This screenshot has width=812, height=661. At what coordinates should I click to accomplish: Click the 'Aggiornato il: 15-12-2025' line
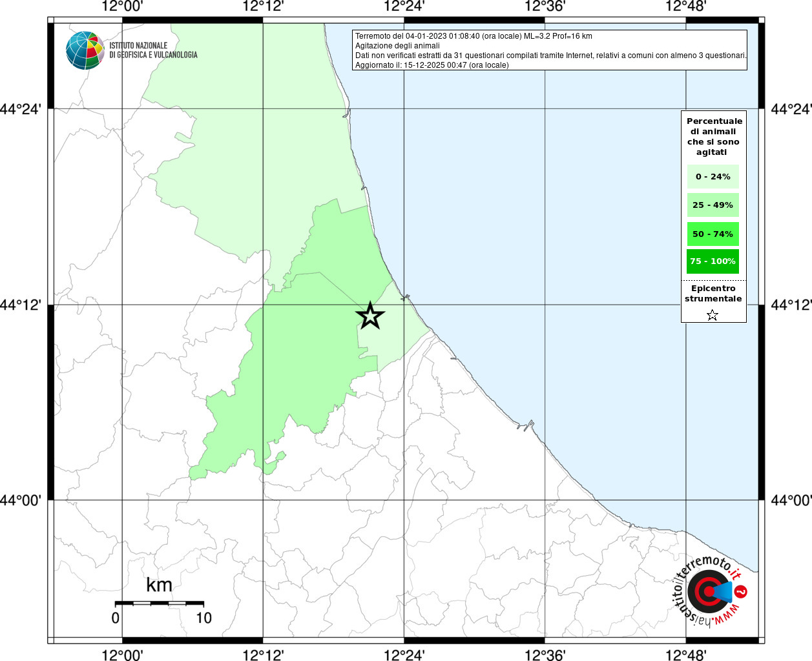click(432, 65)
